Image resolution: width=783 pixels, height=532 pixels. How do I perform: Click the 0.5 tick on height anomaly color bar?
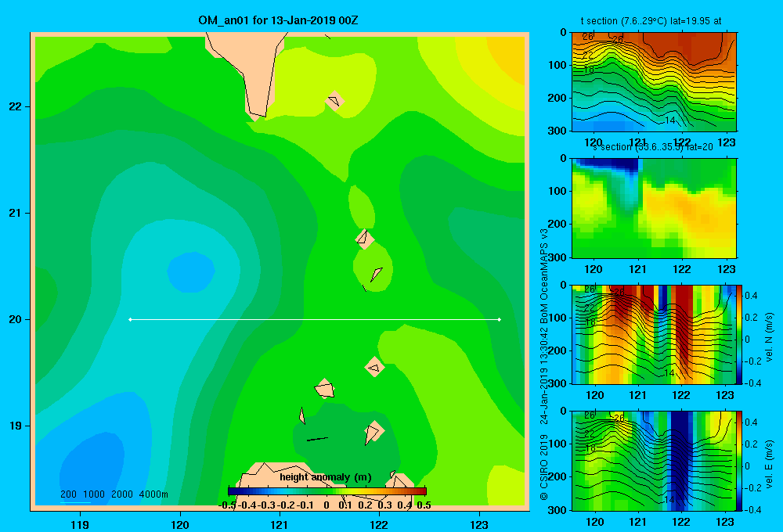424,505
